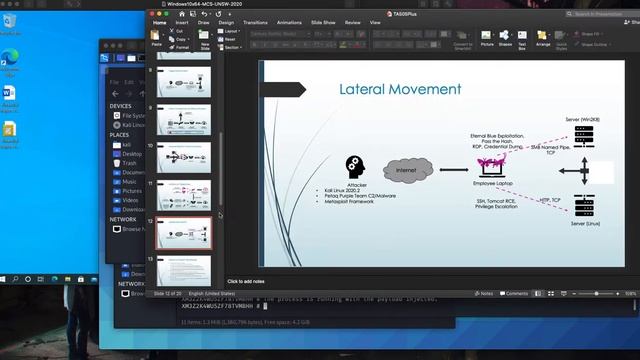Toggle the Notes pane in status bar
The height and width of the screenshot is (360, 640).
[x=484, y=293]
